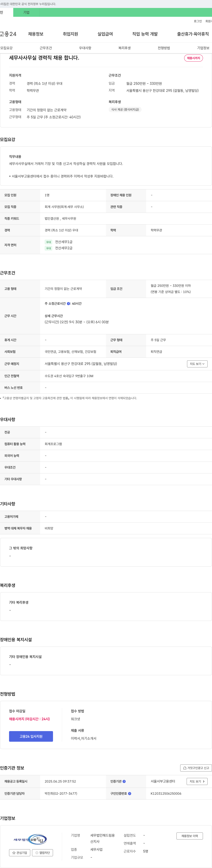Click help icon next to 인증기관 label

tap(124, 781)
